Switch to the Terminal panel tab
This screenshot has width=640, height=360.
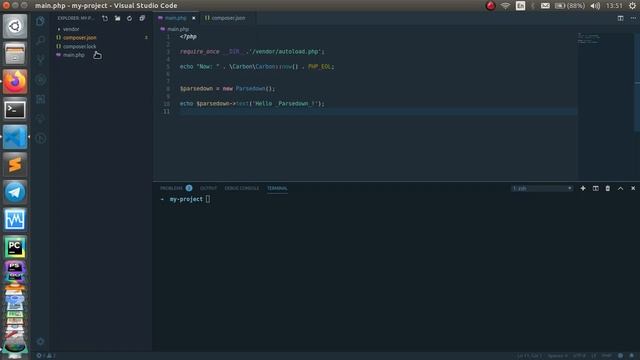[x=277, y=188]
